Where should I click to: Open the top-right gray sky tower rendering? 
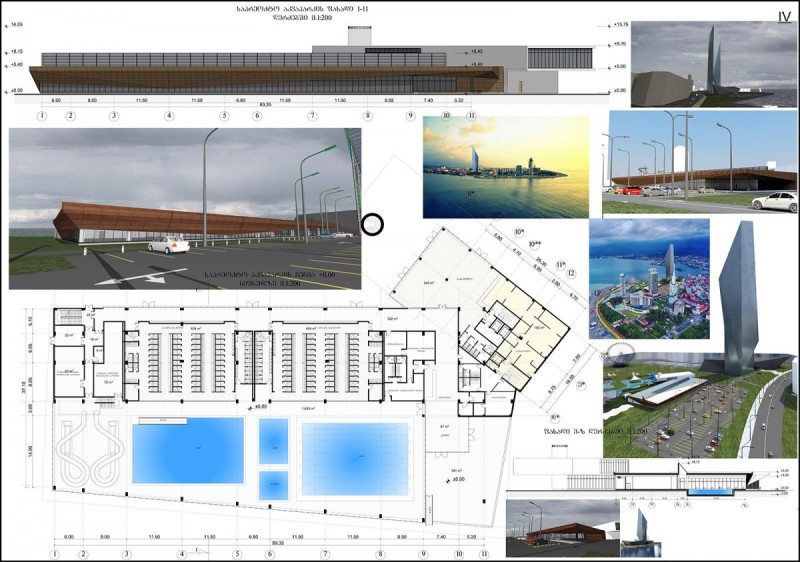point(714,64)
